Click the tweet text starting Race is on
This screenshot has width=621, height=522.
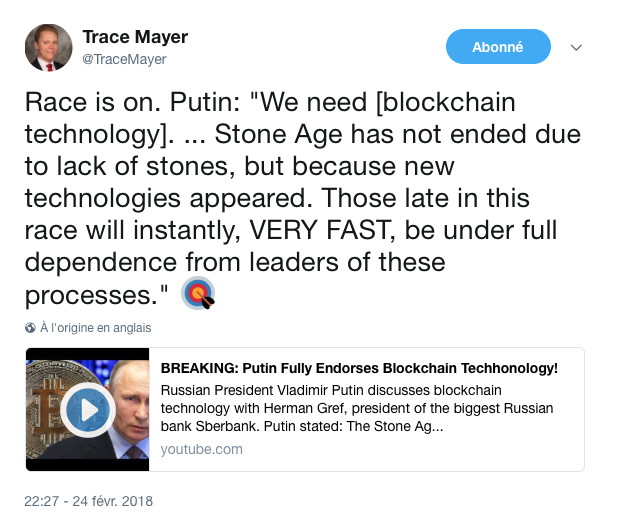[303, 199]
